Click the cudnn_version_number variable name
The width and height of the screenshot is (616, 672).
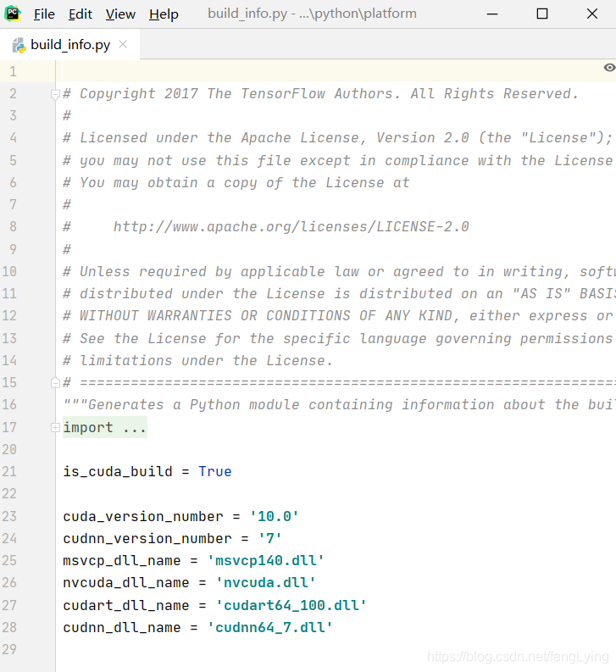147,538
